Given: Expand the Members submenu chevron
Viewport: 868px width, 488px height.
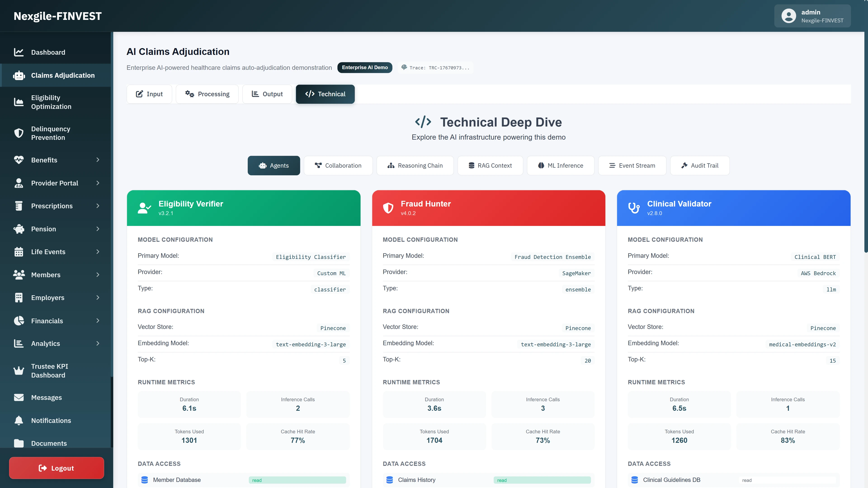Looking at the screenshot, I should coord(98,275).
